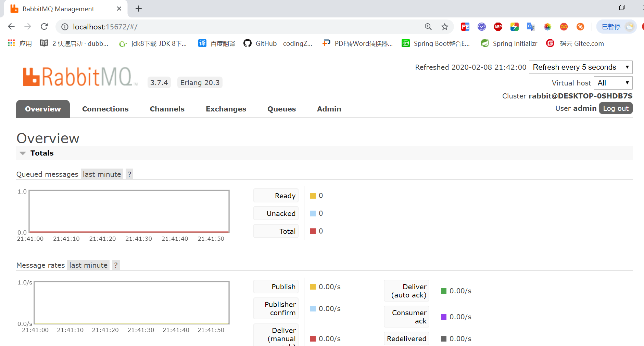644x346 pixels.
Task: Open the refresh interval dropdown
Action: pos(581,67)
